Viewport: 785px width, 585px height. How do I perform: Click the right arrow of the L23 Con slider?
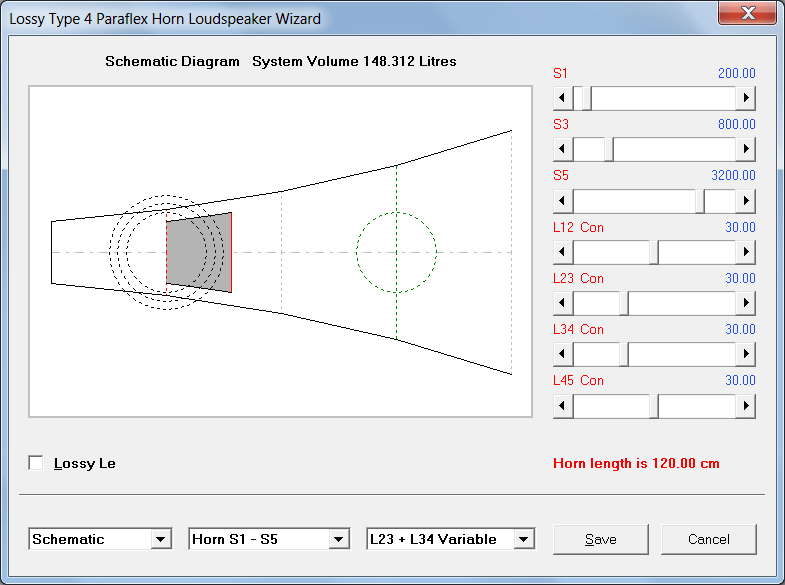point(745,303)
